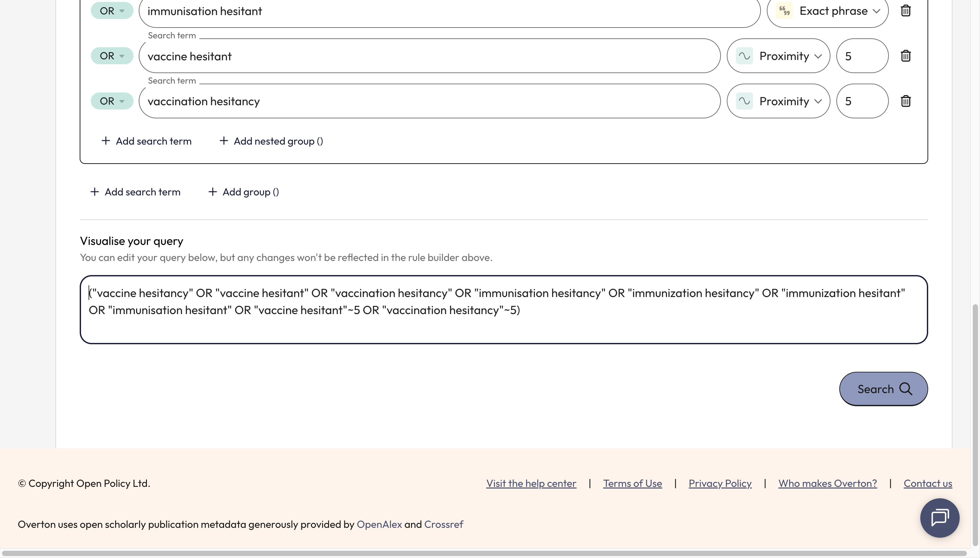Open Visit the help center link

coord(531,483)
